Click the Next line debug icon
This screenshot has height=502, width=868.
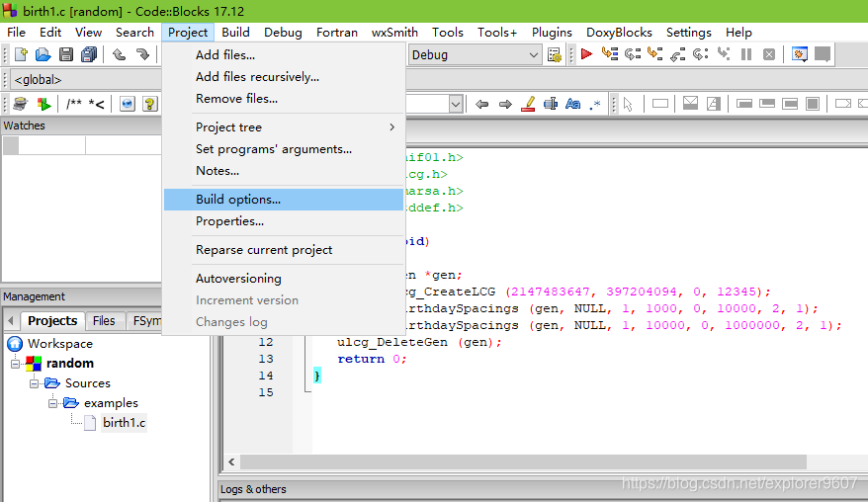(632, 54)
